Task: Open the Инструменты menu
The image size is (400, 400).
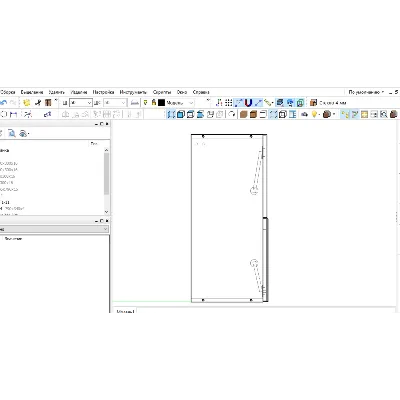Action: (x=133, y=92)
